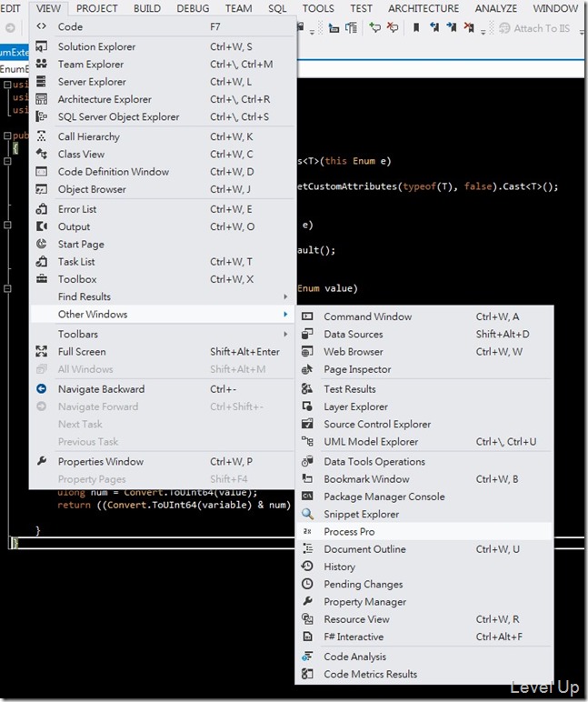Open the TEST menu
The image size is (588, 702).
[361, 8]
